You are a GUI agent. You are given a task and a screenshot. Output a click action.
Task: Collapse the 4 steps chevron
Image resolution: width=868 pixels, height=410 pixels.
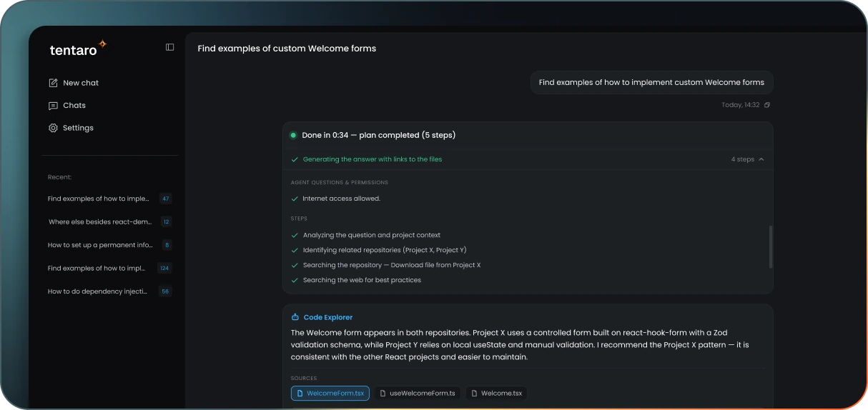click(x=761, y=159)
